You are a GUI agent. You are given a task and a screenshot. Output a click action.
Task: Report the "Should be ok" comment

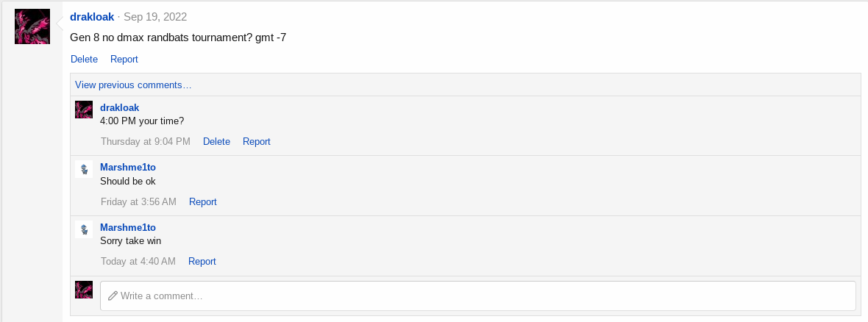[x=202, y=202]
